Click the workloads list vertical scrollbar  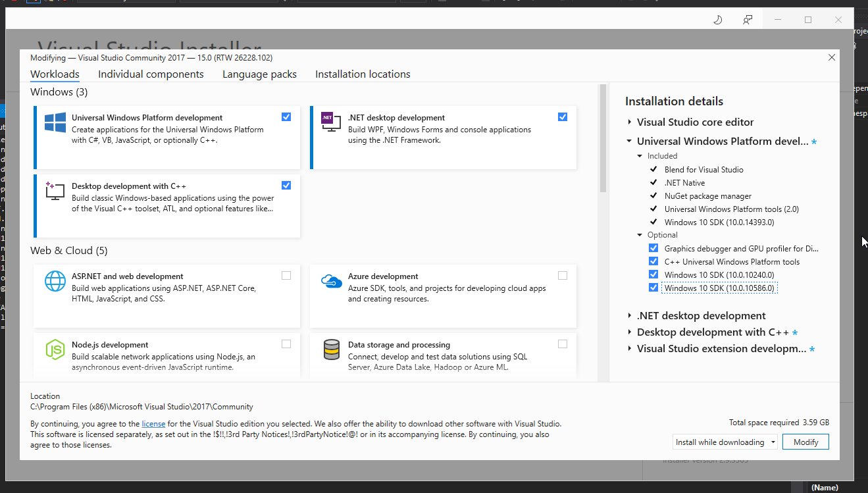click(x=603, y=138)
